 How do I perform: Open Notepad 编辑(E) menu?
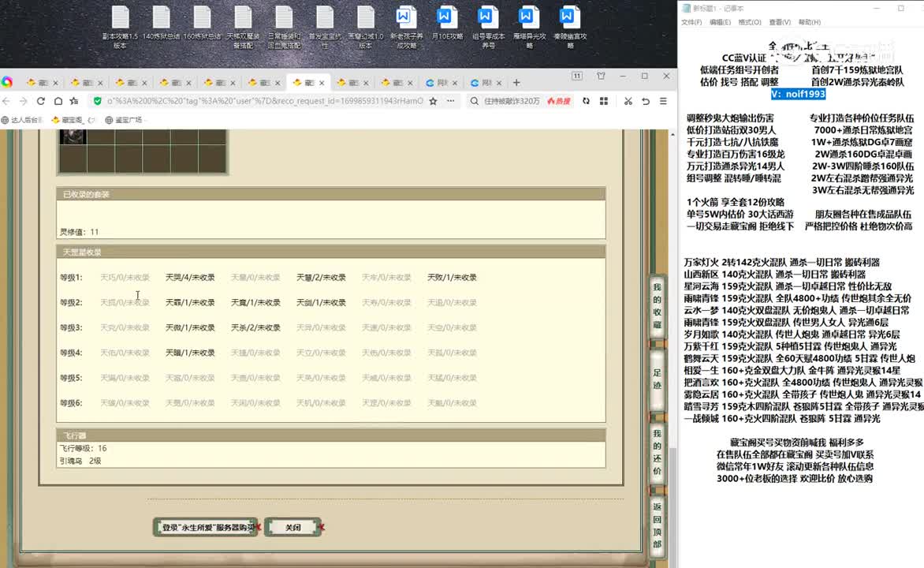[720, 22]
